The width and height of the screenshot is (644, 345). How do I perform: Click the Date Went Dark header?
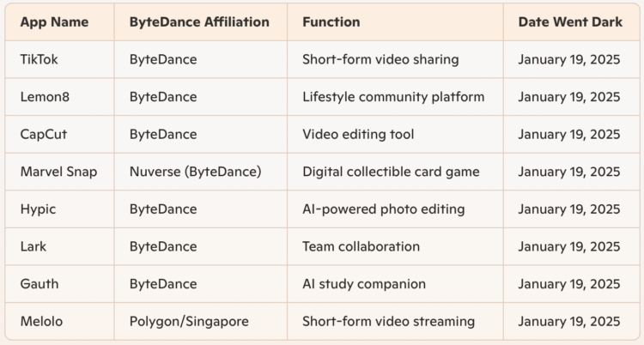click(x=569, y=22)
